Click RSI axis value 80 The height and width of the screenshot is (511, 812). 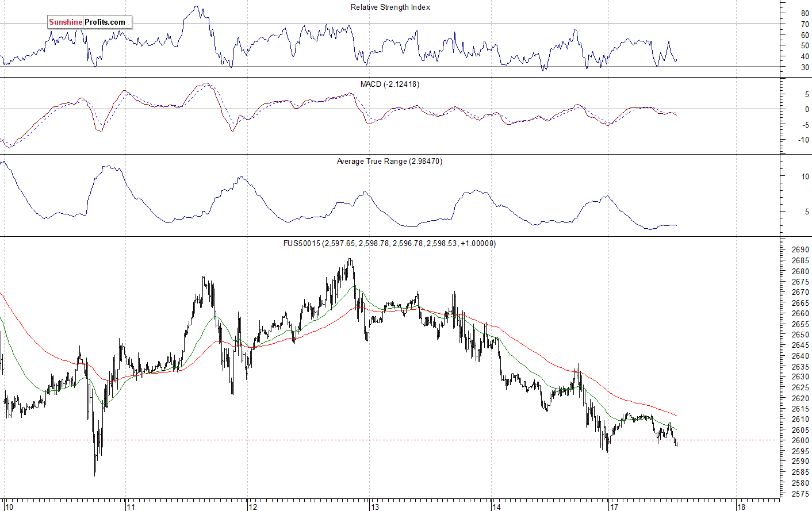click(x=805, y=14)
